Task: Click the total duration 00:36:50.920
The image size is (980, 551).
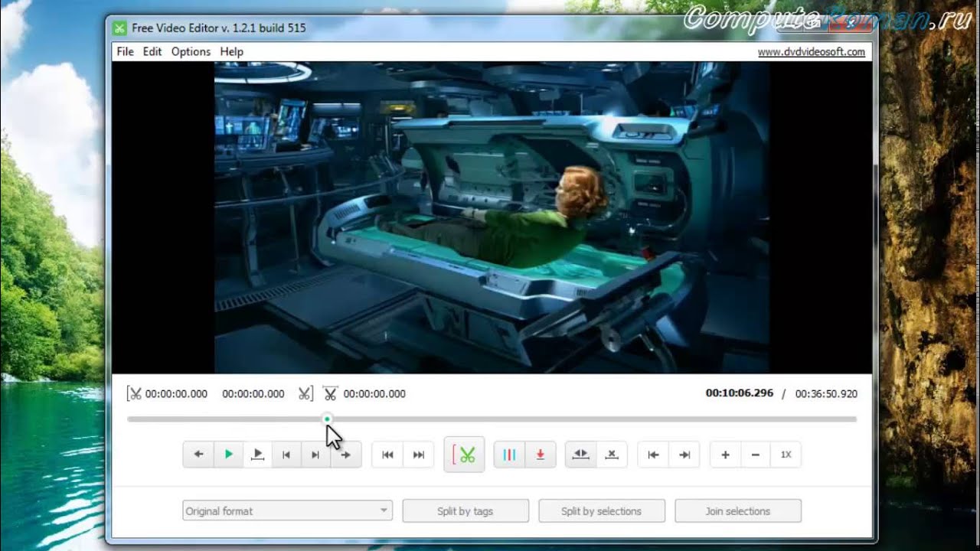Action: coord(826,393)
